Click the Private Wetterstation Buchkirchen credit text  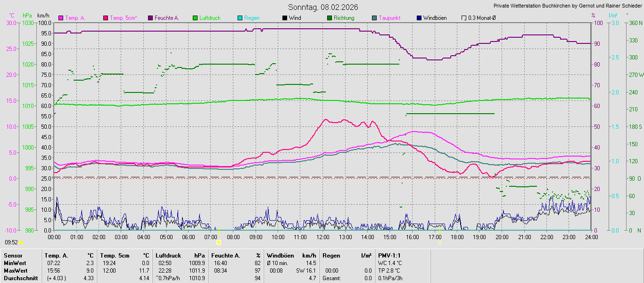pyautogui.click(x=567, y=6)
